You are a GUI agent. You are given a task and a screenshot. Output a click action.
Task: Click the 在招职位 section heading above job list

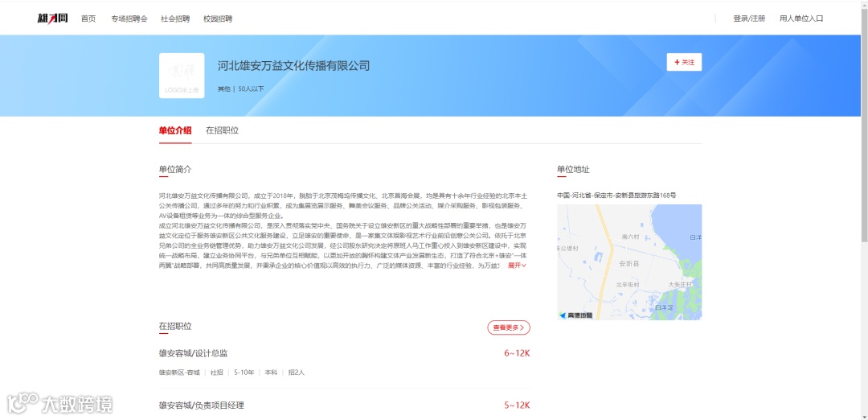click(x=175, y=327)
